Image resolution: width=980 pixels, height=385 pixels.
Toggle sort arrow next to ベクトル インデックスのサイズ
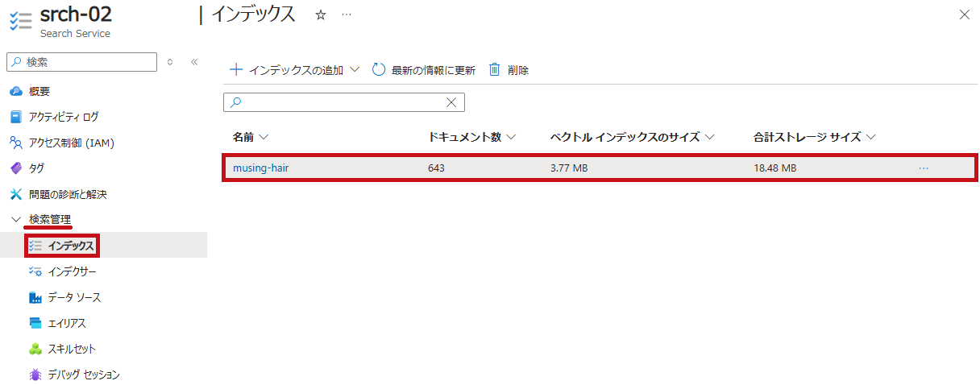709,138
